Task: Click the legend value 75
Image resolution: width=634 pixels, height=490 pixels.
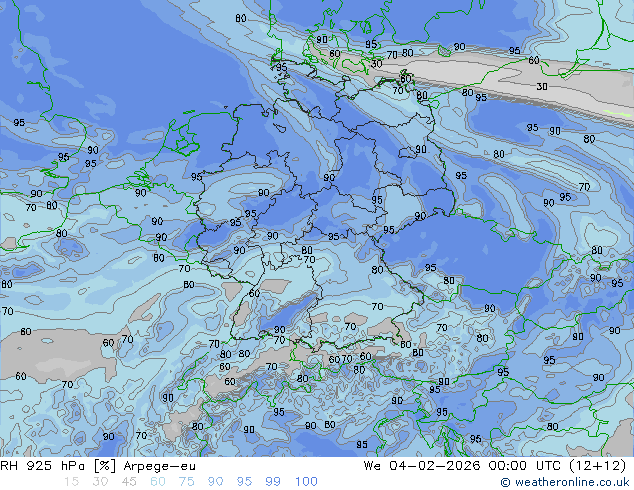Action: click(186, 482)
